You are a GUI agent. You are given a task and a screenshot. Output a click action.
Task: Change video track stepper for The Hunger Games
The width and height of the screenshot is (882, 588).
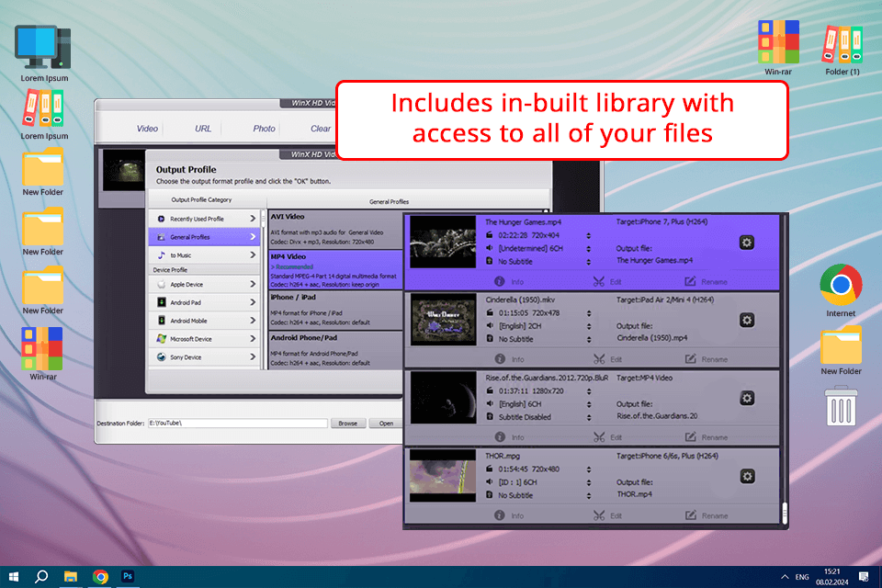[588, 236]
